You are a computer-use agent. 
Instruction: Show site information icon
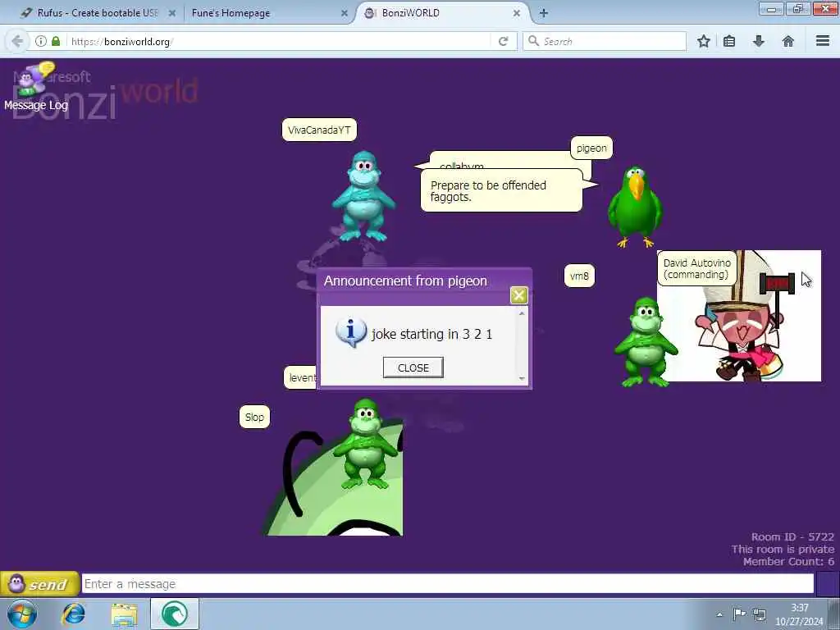pos(41,41)
